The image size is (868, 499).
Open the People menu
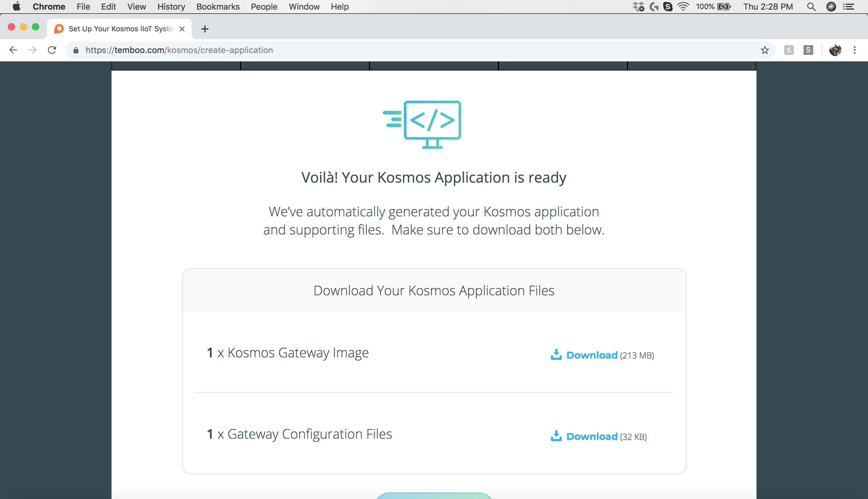pos(264,7)
